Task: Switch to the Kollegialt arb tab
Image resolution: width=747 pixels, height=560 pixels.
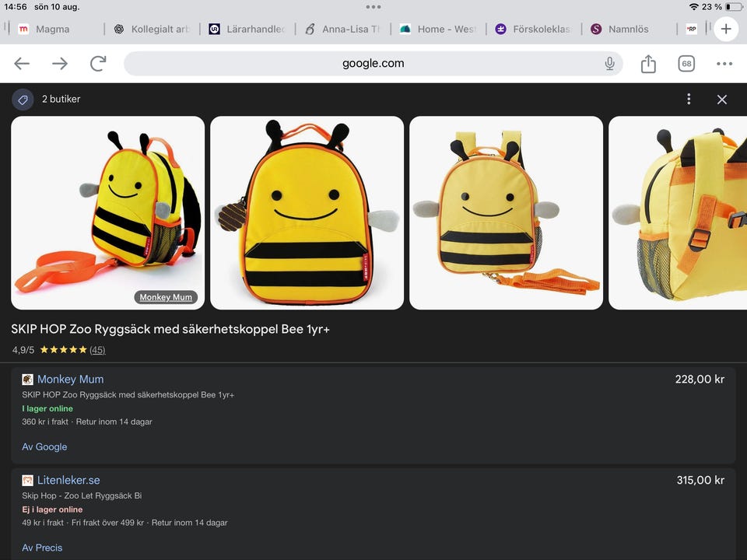Action: tap(152, 29)
